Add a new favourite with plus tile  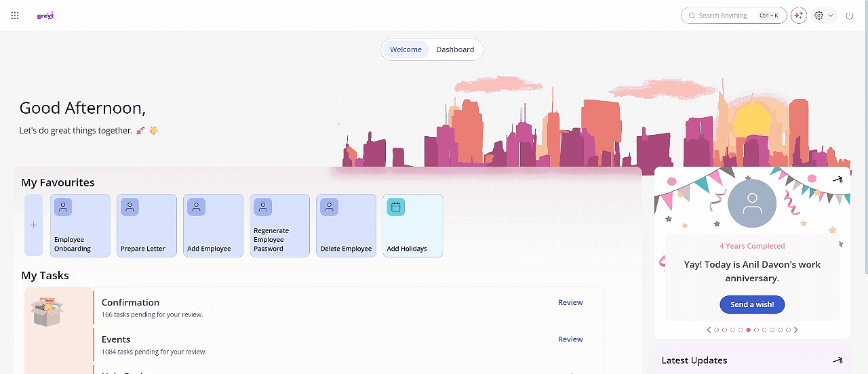click(x=34, y=225)
